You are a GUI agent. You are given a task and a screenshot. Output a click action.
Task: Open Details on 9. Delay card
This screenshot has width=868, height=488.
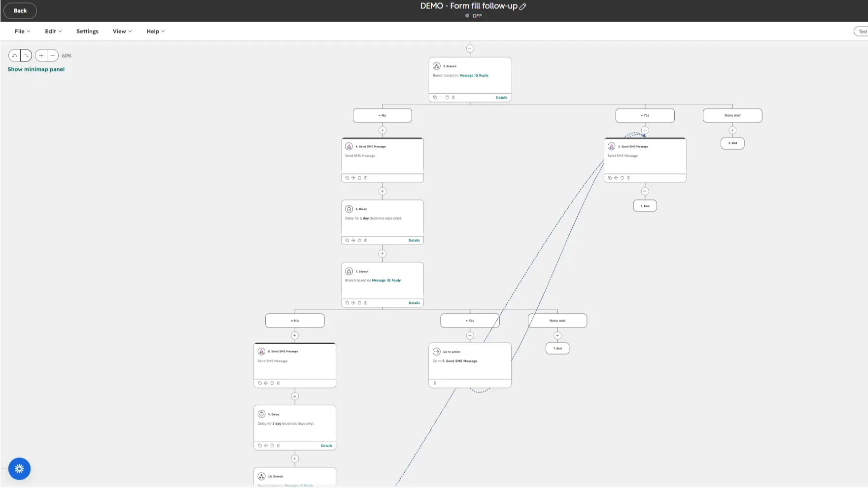(326, 446)
